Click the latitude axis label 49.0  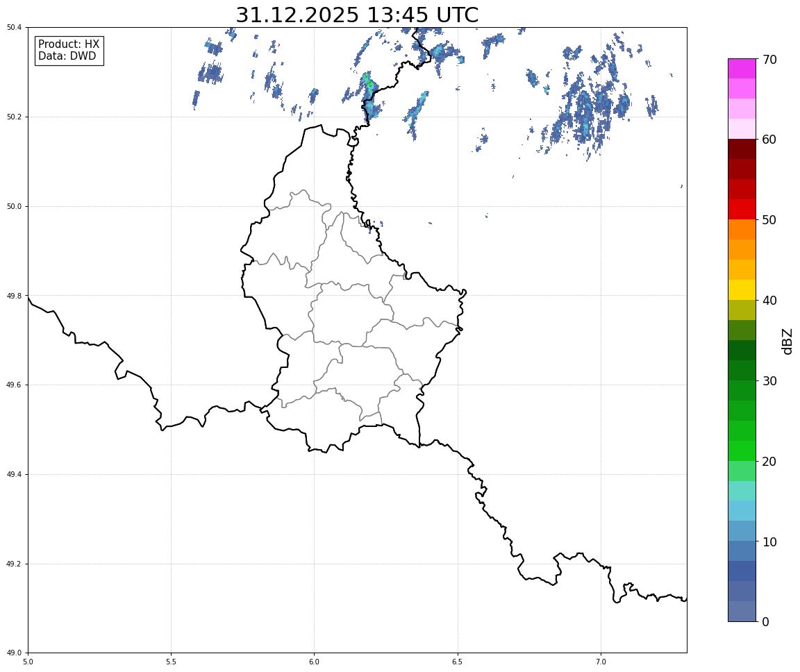click(13, 653)
